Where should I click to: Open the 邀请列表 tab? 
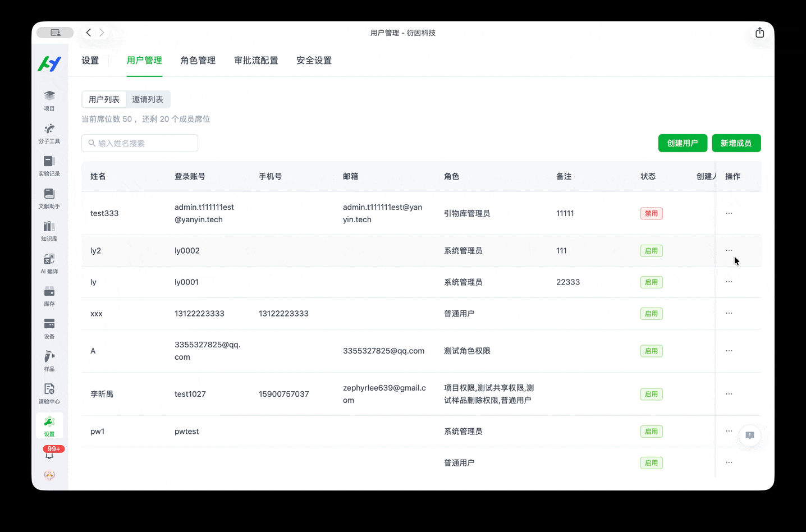[x=148, y=99]
